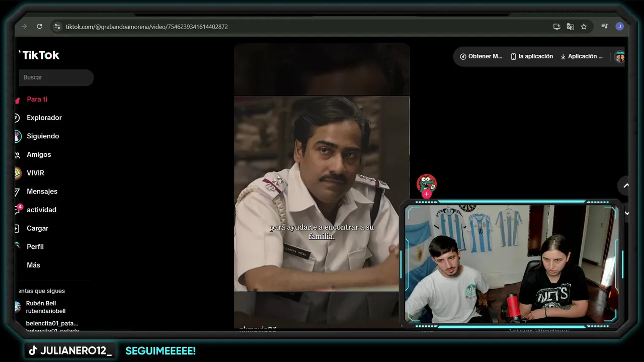Reload the TikTok page
Image resolution: width=644 pixels, height=362 pixels.
click(39, 27)
